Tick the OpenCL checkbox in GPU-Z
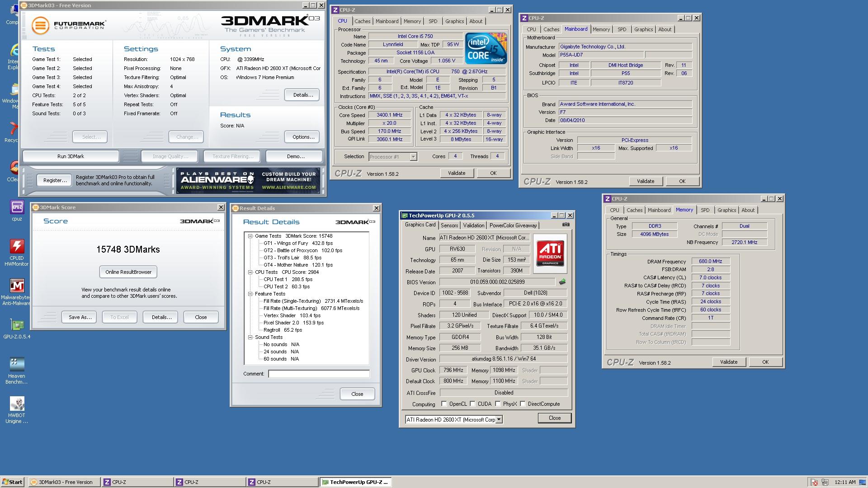Viewport: 868px width, 488px height. 444,404
